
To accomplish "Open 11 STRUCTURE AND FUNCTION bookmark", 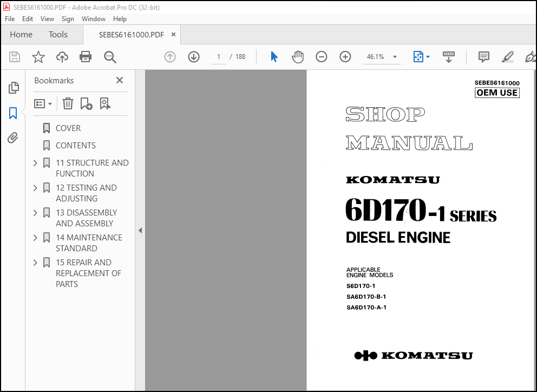I will pos(92,168).
